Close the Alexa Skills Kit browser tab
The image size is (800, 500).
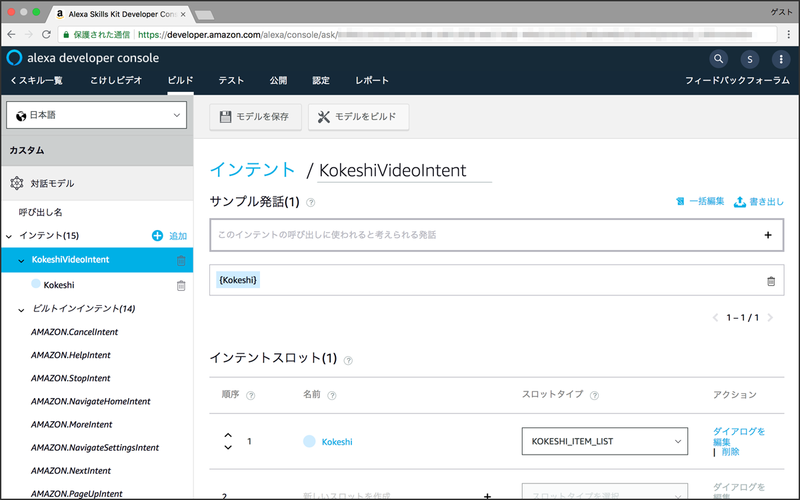pyautogui.click(x=183, y=14)
